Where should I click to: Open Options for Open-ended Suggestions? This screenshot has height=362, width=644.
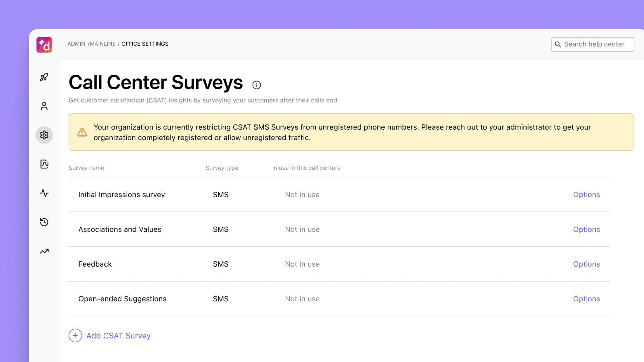pyautogui.click(x=586, y=299)
